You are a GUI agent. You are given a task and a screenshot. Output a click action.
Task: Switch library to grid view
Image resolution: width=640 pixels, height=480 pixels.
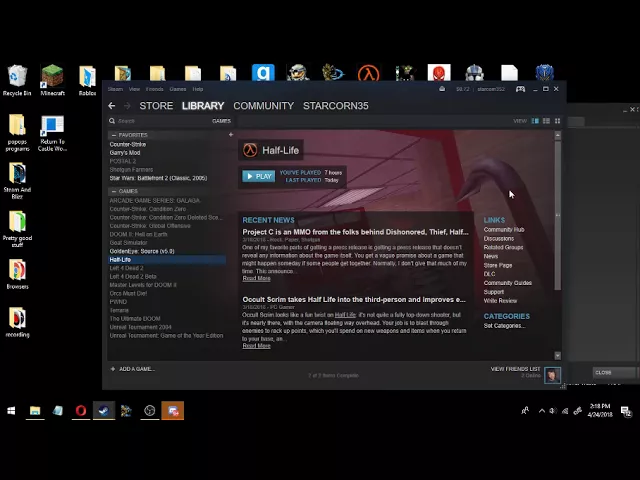pos(558,121)
